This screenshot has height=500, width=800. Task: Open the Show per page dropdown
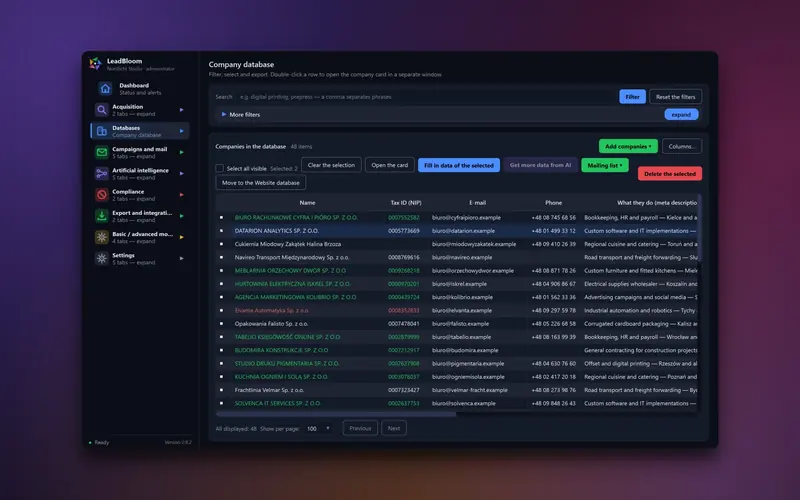click(318, 429)
